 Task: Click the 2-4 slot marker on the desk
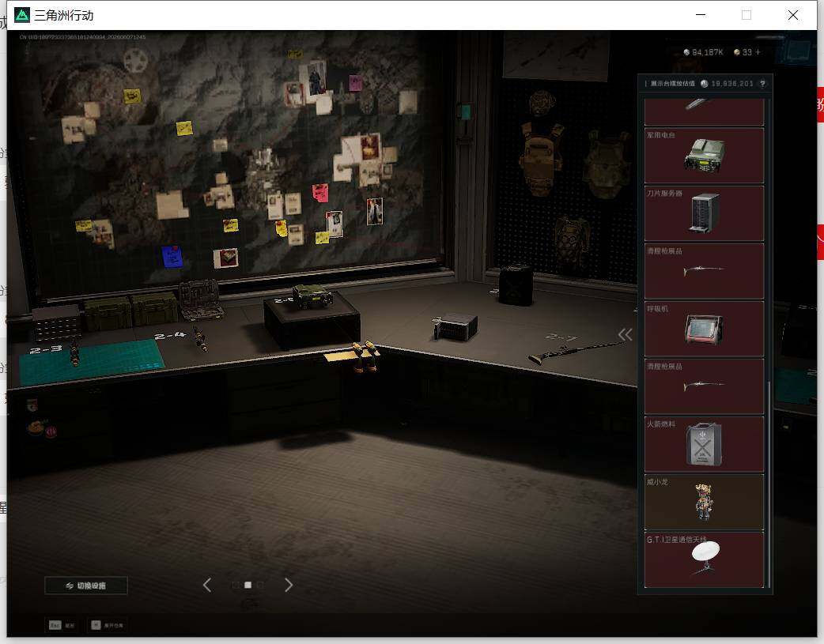[x=170, y=335]
